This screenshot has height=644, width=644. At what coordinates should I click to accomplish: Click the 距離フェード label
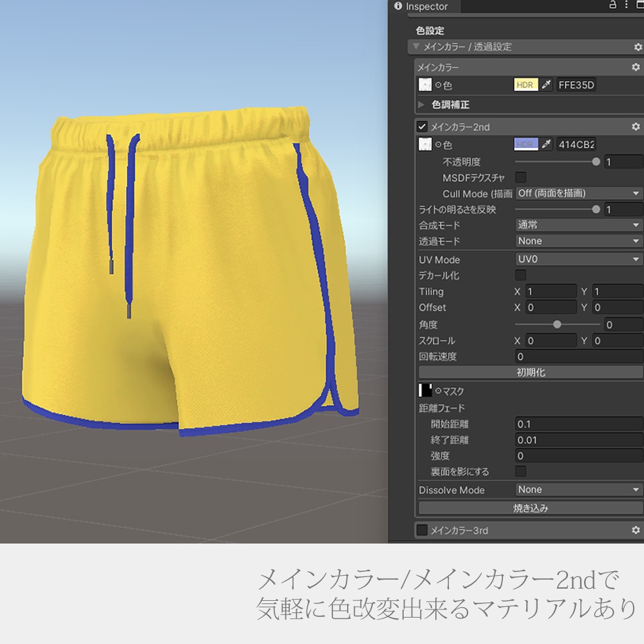click(442, 408)
